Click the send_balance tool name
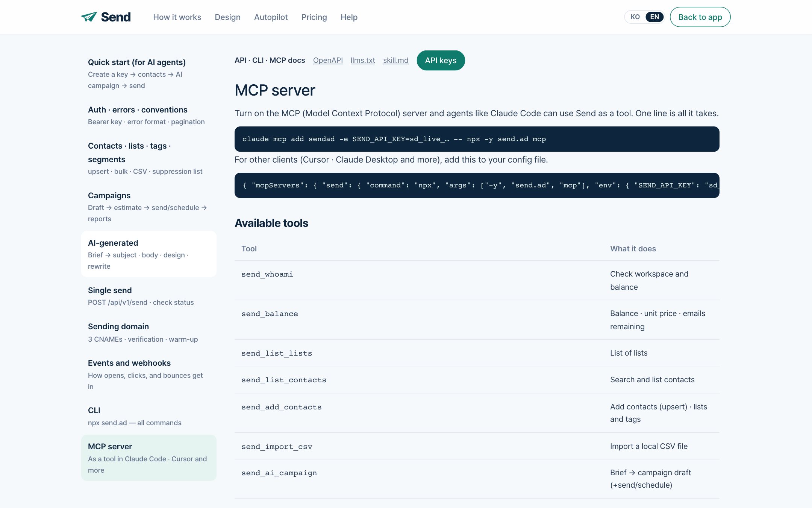The height and width of the screenshot is (508, 812). (x=270, y=314)
